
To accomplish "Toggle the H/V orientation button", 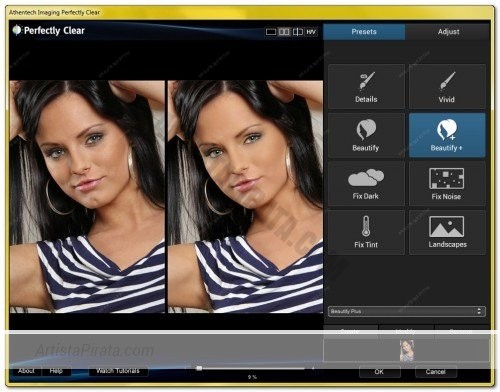I will coord(311,32).
